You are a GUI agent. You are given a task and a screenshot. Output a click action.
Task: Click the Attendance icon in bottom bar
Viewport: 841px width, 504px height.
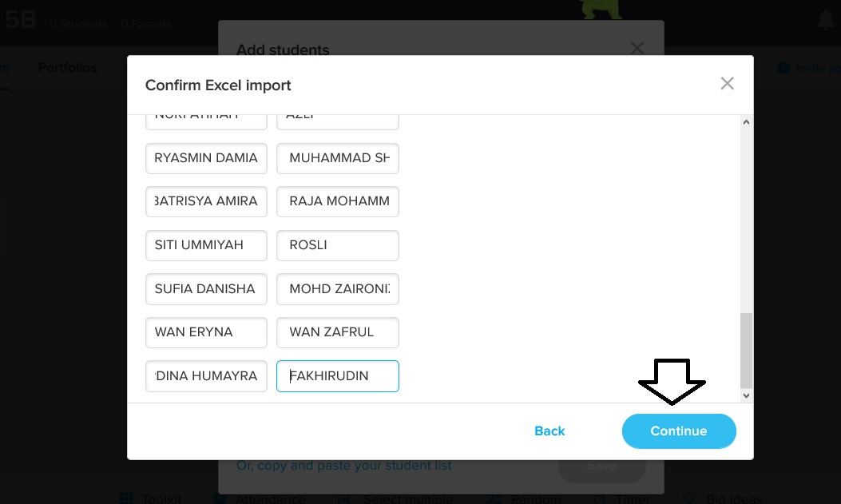click(220, 498)
